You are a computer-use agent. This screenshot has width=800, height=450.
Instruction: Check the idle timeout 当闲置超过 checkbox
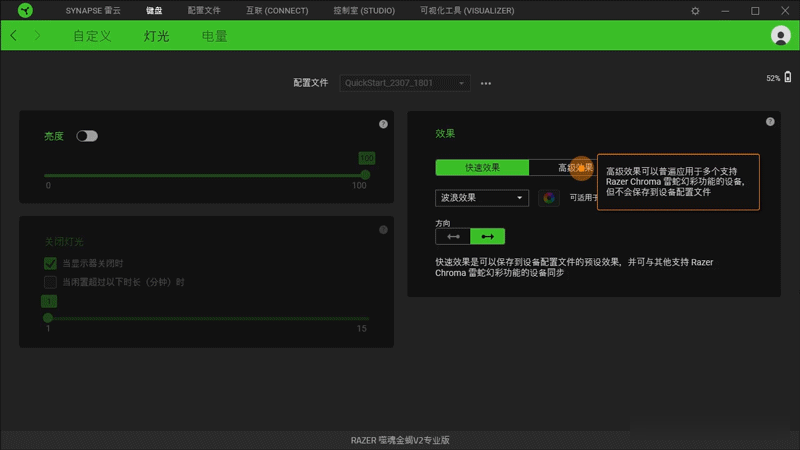[50, 282]
